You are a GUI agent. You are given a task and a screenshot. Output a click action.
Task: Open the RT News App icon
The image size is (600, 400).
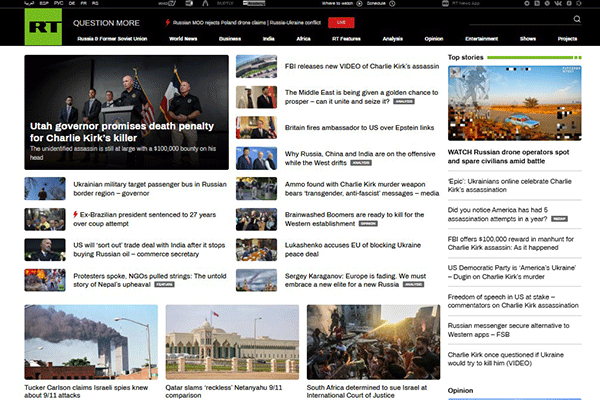445,3
